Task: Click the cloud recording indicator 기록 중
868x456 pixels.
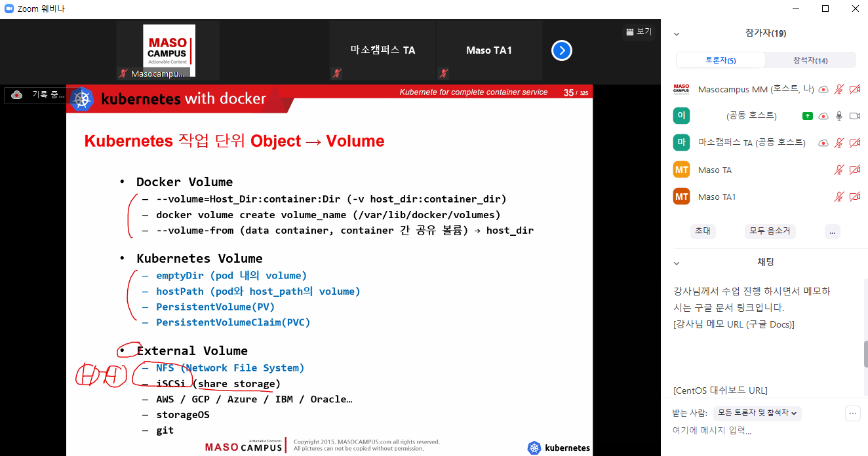Action: click(x=36, y=95)
